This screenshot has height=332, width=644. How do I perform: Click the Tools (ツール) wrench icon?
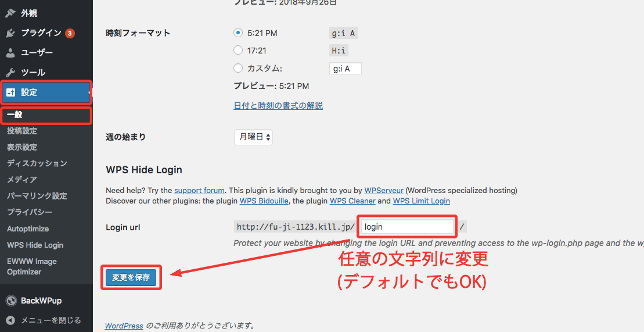pyautogui.click(x=10, y=73)
